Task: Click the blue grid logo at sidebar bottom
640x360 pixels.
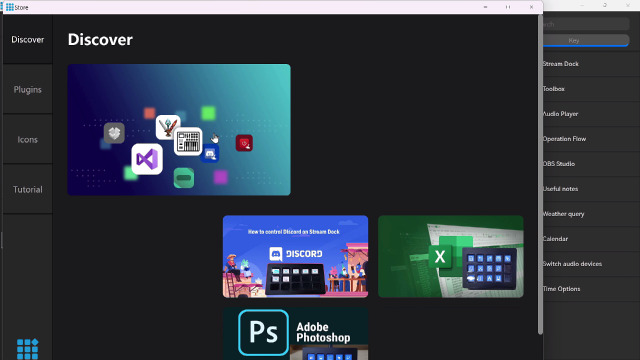Action: pos(28,349)
